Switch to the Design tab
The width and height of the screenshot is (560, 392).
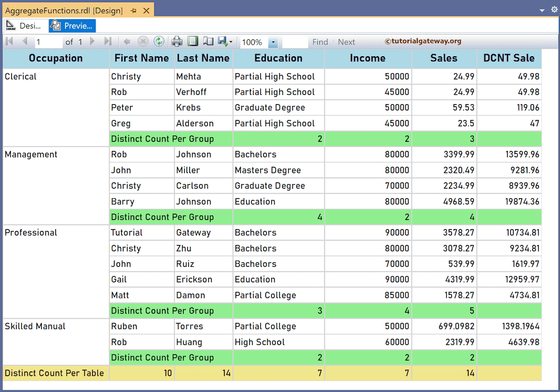point(24,25)
